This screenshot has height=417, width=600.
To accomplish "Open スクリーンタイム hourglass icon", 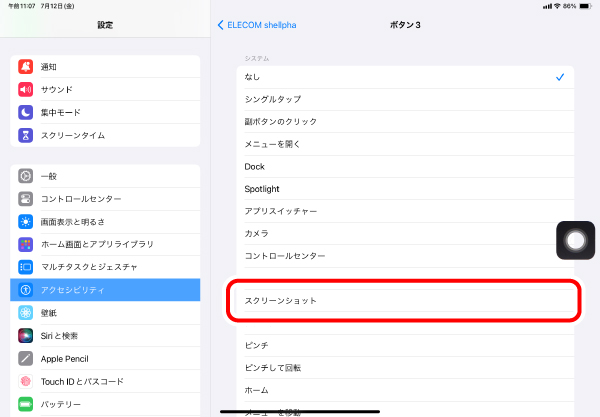I will click(25, 135).
